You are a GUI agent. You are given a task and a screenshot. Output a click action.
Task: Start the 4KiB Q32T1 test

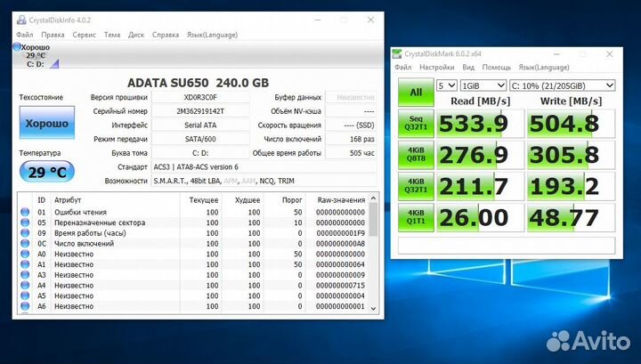point(416,186)
